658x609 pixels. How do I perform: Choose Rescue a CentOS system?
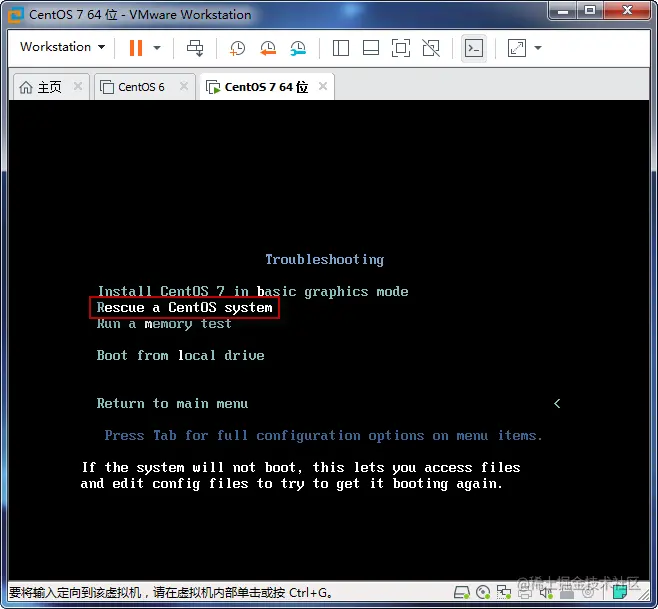tap(185, 308)
